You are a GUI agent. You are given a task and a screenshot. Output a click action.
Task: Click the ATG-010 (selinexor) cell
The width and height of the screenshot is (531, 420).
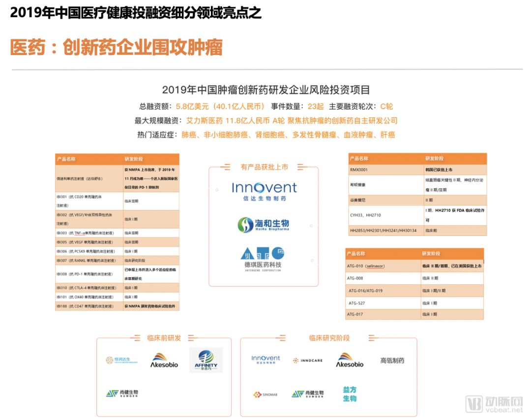point(383,266)
